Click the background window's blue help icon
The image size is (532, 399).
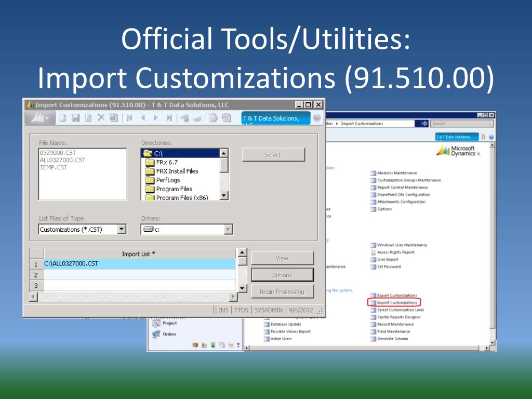coord(491,137)
